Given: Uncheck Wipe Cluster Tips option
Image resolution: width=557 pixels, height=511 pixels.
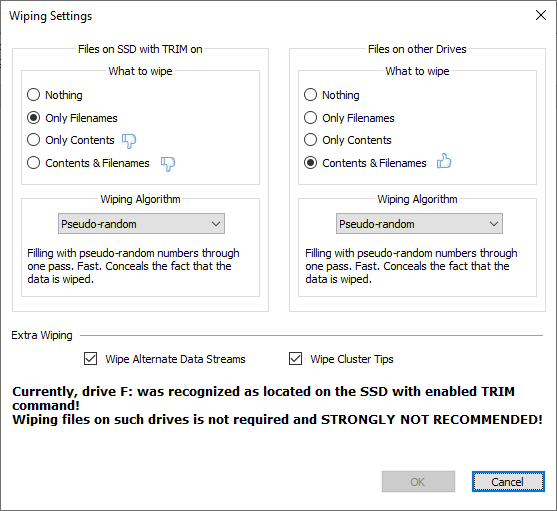Looking at the screenshot, I should [x=296, y=359].
